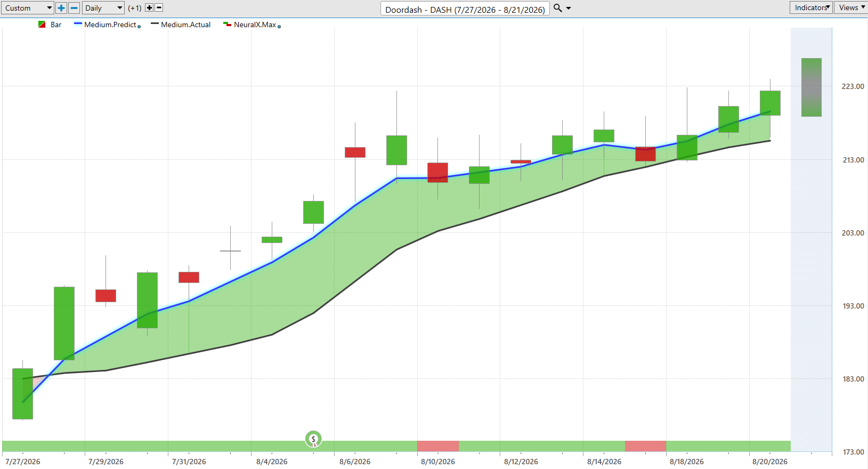Click the blue plus zoom-in button
868x469 pixels.
[x=61, y=8]
